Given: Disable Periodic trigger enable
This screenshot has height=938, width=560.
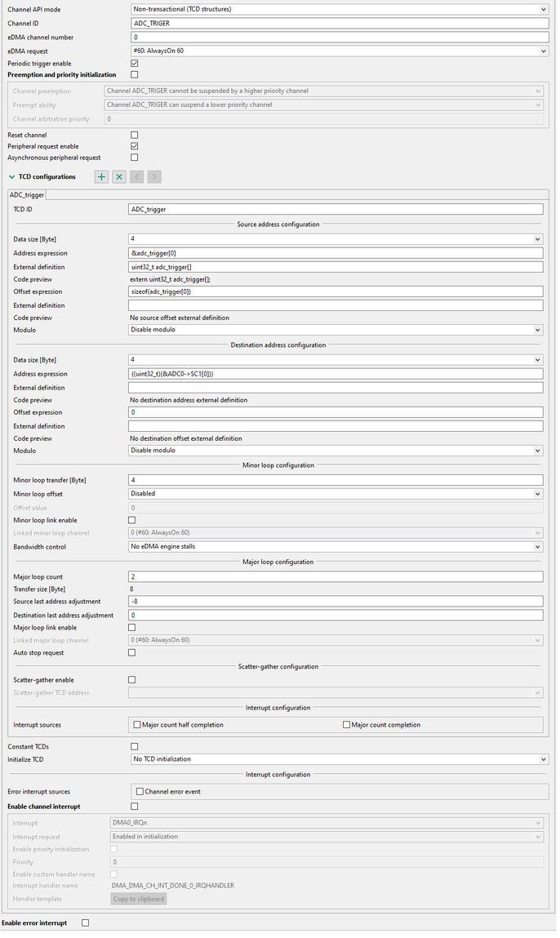Looking at the screenshot, I should coord(133,64).
